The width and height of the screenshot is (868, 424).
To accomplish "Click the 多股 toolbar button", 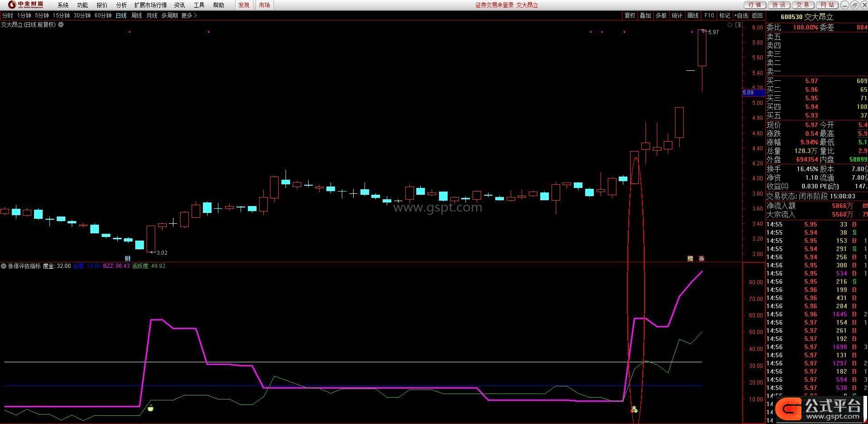I will 661,15.
